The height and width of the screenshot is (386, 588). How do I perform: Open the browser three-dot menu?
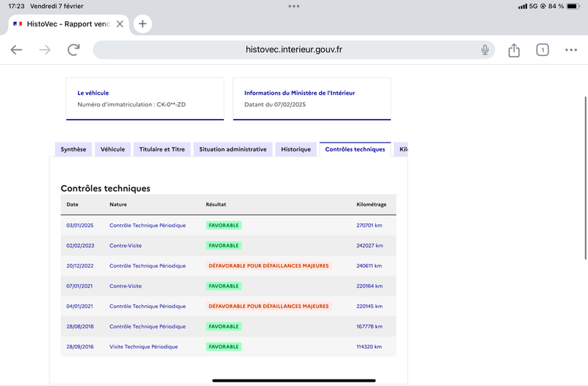pyautogui.click(x=571, y=50)
